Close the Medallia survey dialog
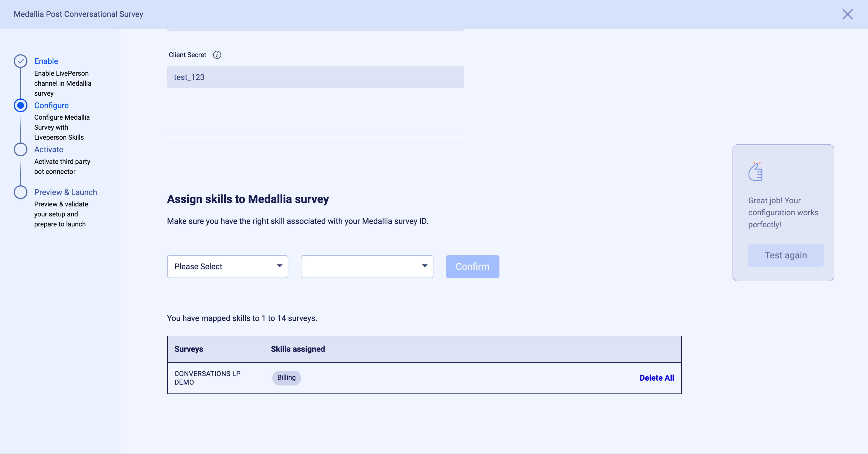The height and width of the screenshot is (454, 868). [847, 14]
